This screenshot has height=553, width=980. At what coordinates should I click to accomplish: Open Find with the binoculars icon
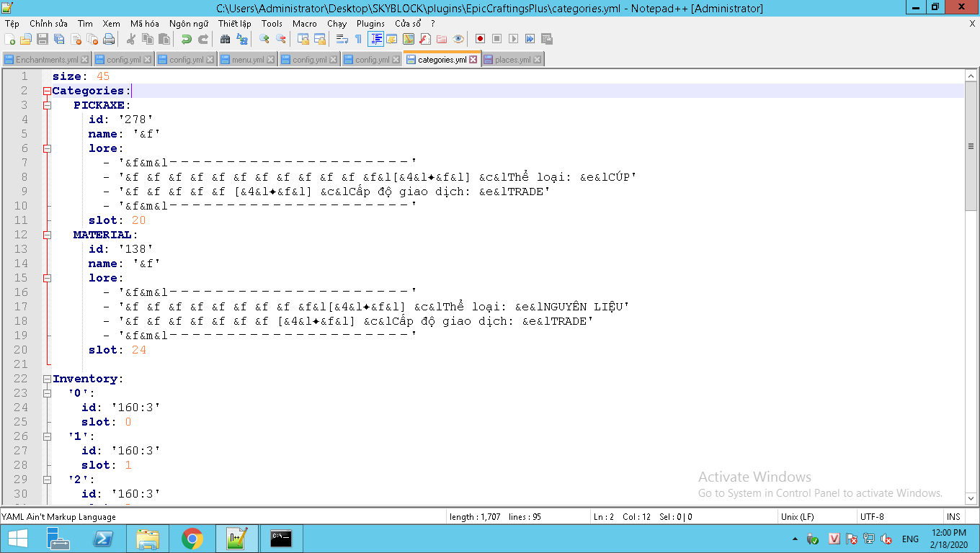coord(226,39)
